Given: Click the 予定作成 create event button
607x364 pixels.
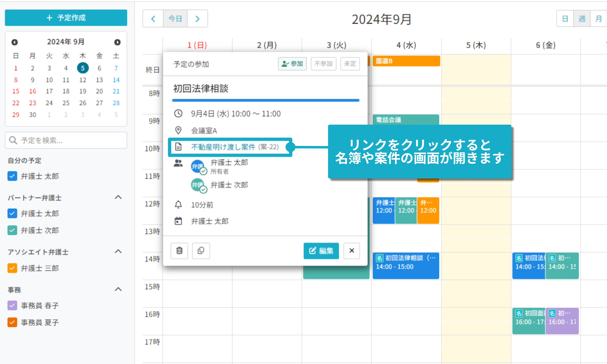Looking at the screenshot, I should tap(66, 18).
